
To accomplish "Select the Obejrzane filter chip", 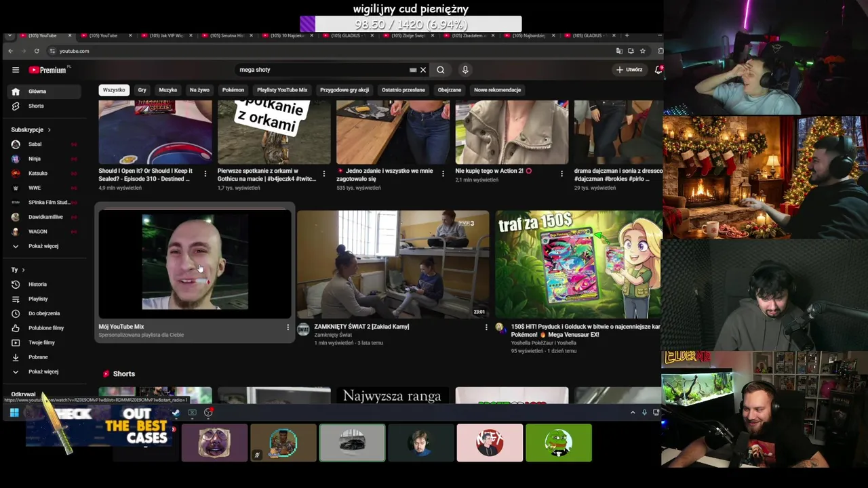I will (x=449, y=89).
